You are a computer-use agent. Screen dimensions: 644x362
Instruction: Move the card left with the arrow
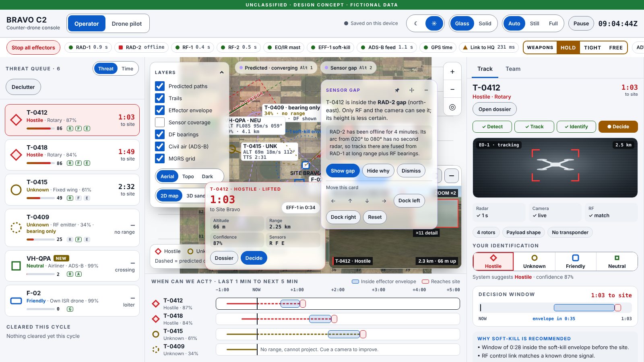coord(333,201)
